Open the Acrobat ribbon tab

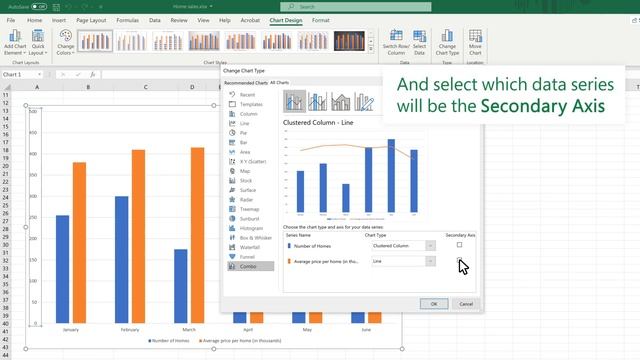(250, 20)
